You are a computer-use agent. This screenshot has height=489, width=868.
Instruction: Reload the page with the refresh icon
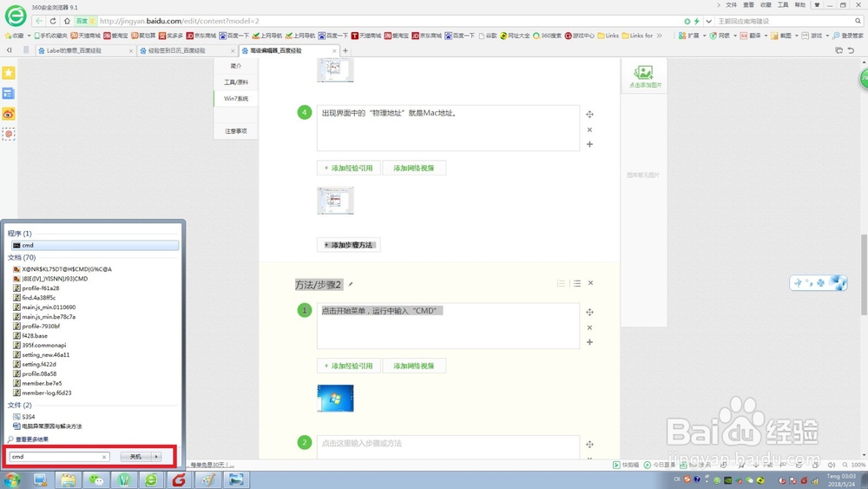tap(53, 21)
